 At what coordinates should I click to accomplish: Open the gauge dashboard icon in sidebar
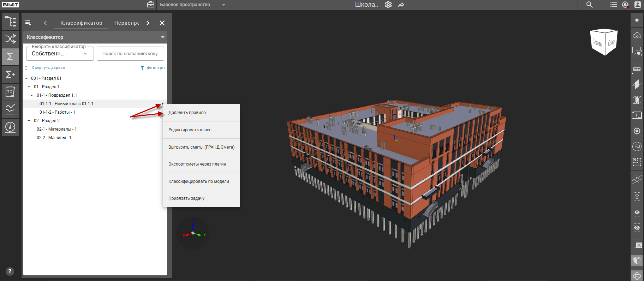coord(10,127)
